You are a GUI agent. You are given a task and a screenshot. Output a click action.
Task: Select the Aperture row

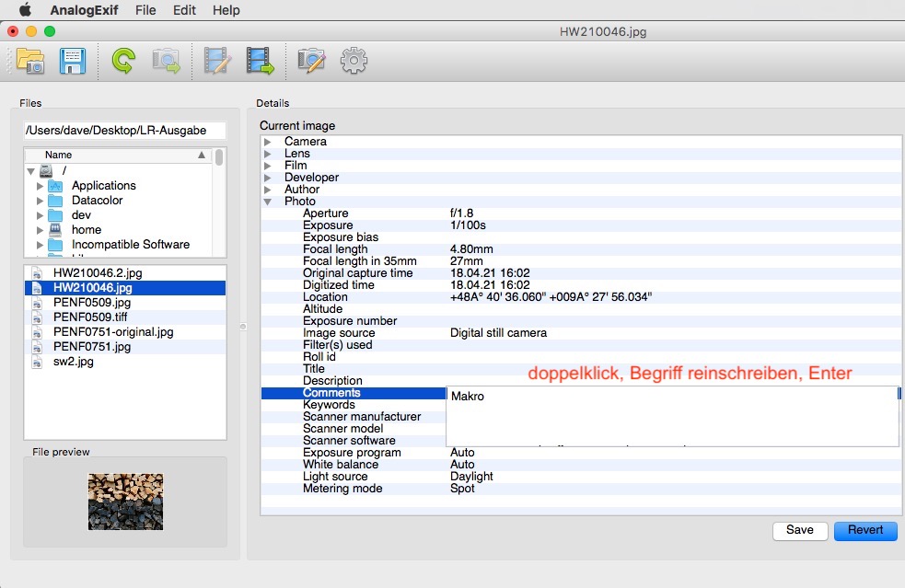pos(581,213)
